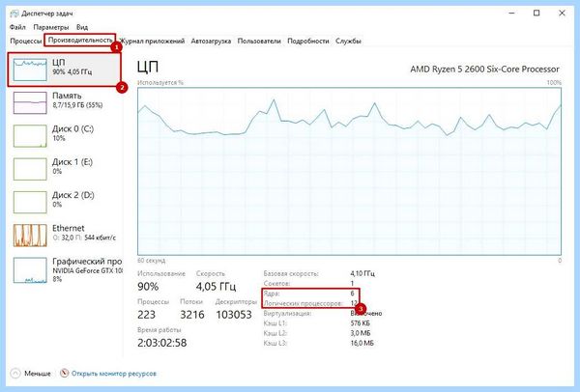Click the ЦП mini graph thumbnail
Image resolution: width=580 pixels, height=392 pixels.
click(30, 70)
